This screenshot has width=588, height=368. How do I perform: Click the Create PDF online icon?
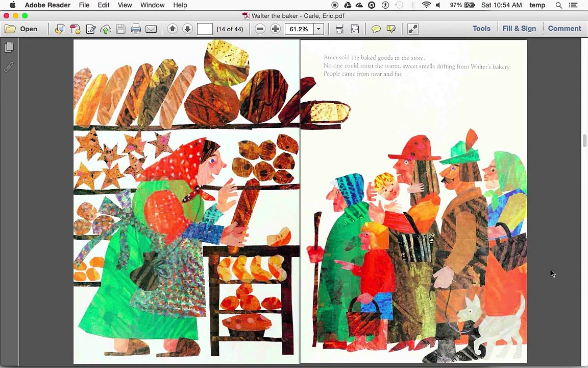tap(60, 29)
